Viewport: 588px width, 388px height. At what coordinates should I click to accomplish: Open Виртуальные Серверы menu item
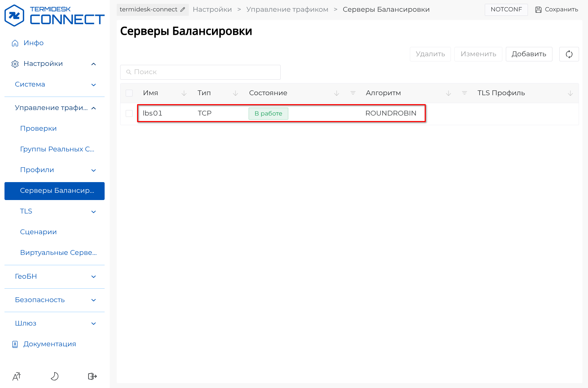[58, 253]
